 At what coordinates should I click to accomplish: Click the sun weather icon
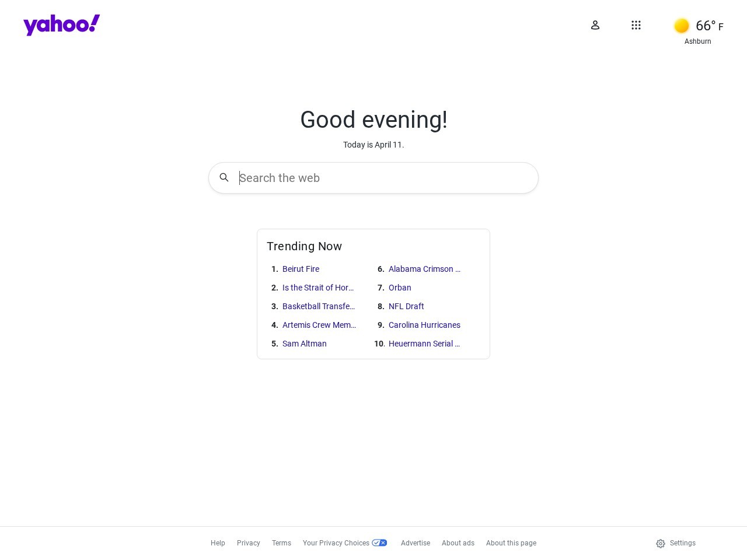(682, 26)
